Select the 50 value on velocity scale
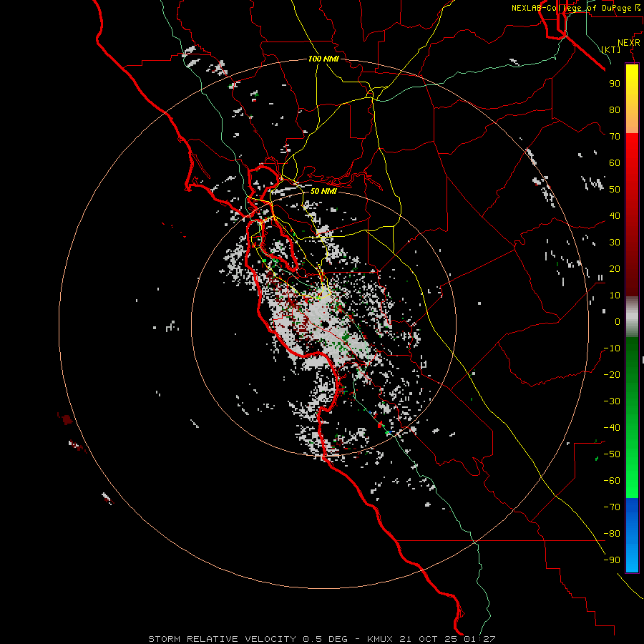 [x=615, y=190]
